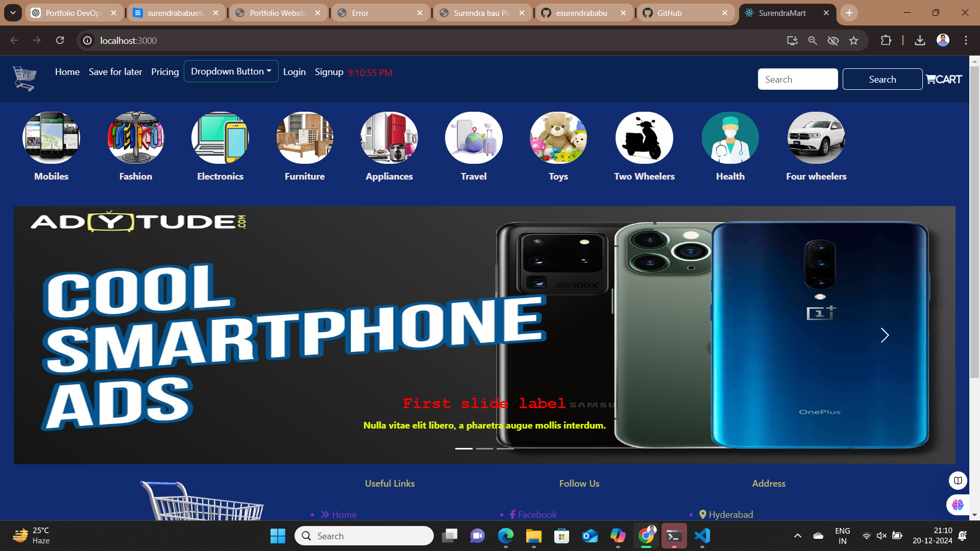Click Signup nav item

click(329, 72)
